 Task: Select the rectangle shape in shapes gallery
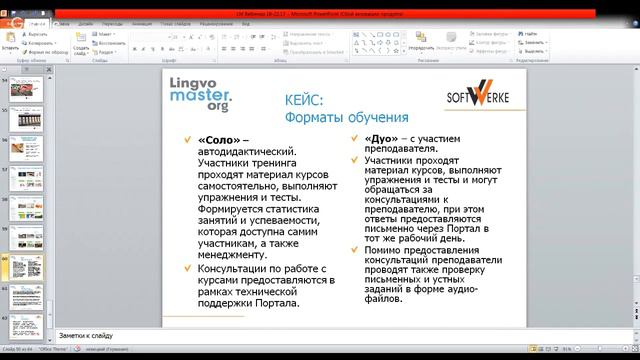pos(380,35)
